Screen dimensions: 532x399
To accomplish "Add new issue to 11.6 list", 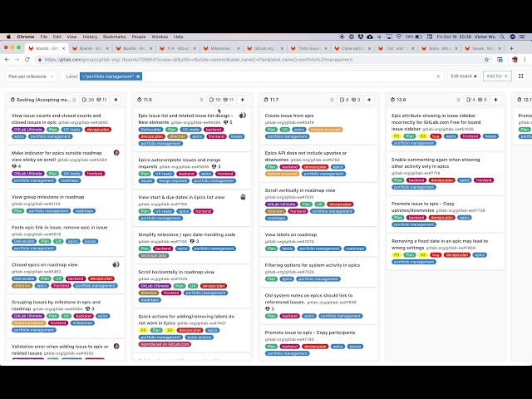I will 243,100.
